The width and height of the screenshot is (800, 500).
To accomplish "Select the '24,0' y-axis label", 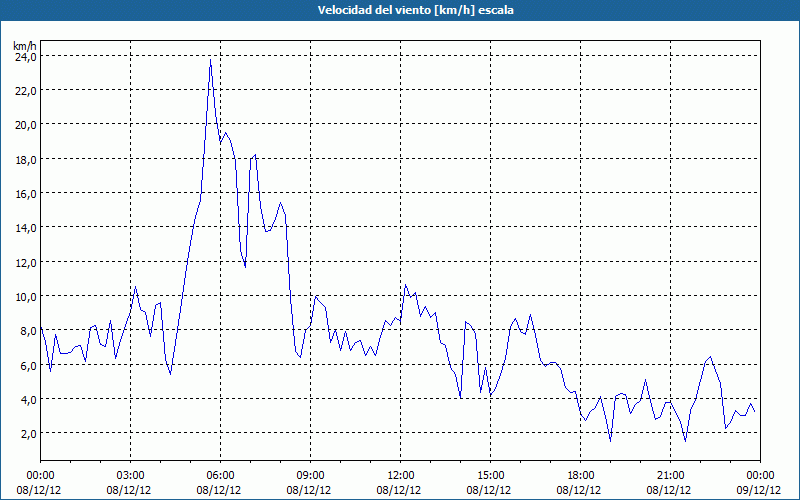I will [26, 57].
